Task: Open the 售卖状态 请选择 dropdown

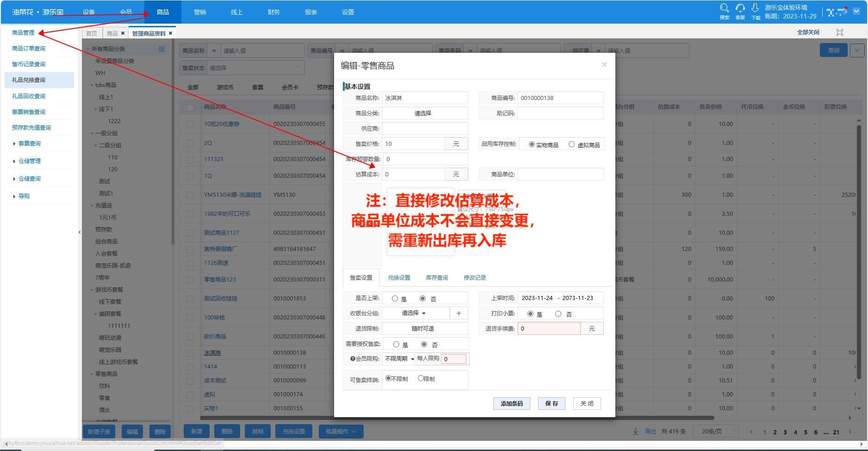Action: 255,68
